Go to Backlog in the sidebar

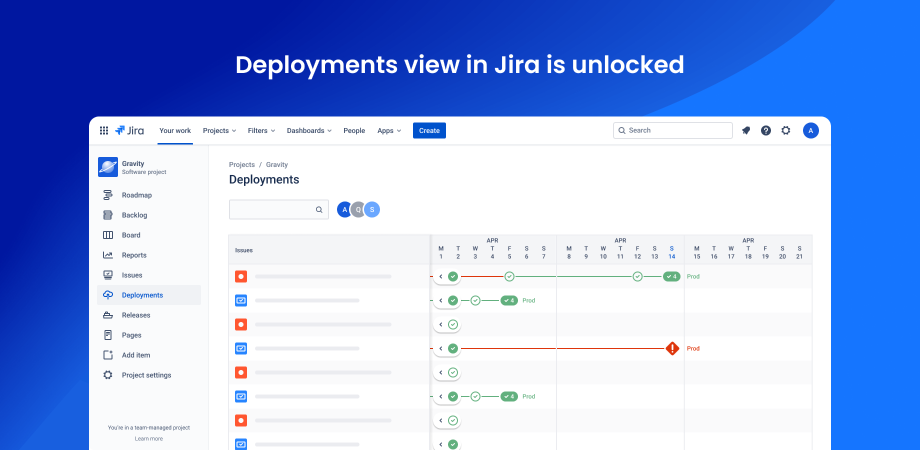(134, 215)
